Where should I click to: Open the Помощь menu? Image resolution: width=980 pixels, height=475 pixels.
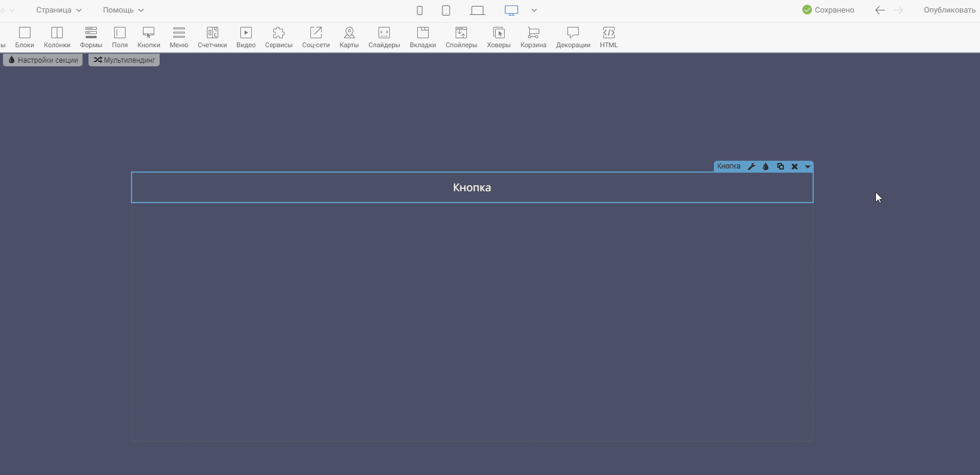tap(123, 10)
